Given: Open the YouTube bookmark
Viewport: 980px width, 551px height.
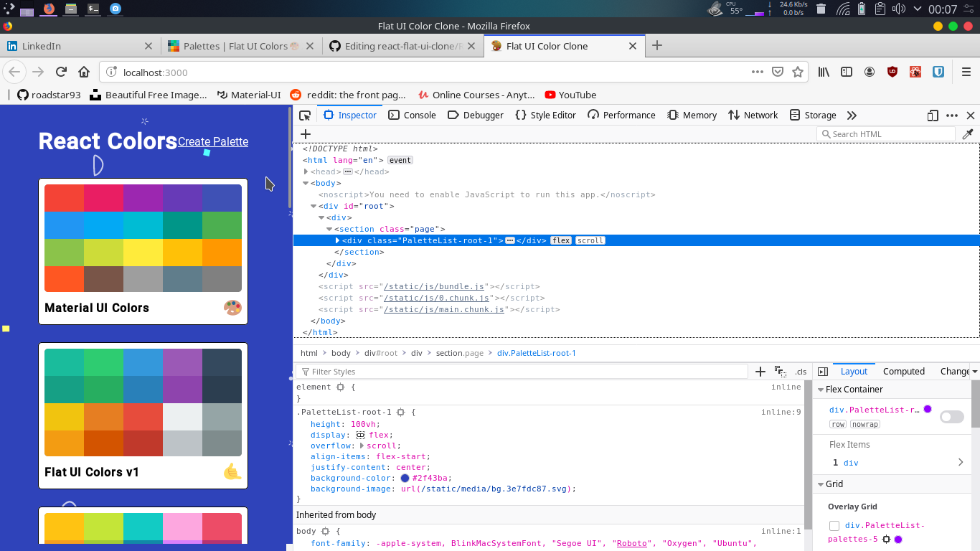Looking at the screenshot, I should [x=570, y=95].
